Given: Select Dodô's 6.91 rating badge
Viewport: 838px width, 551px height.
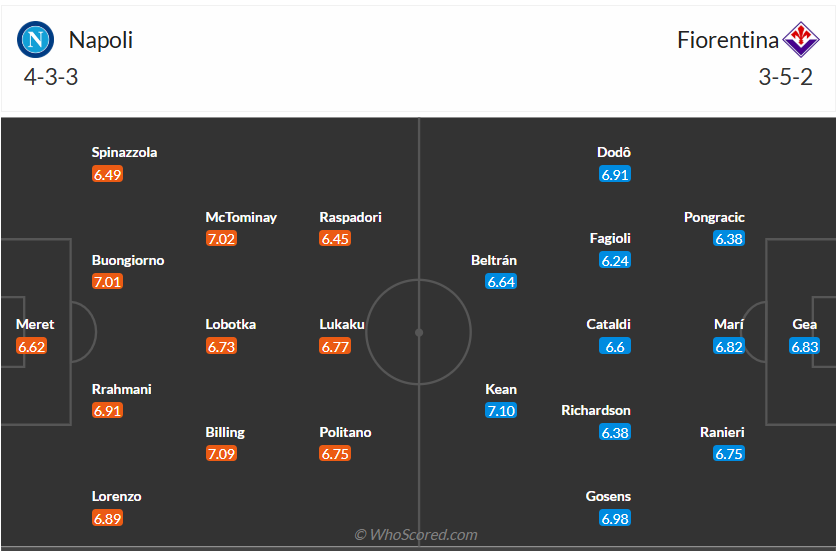Looking at the screenshot, I should tap(615, 174).
